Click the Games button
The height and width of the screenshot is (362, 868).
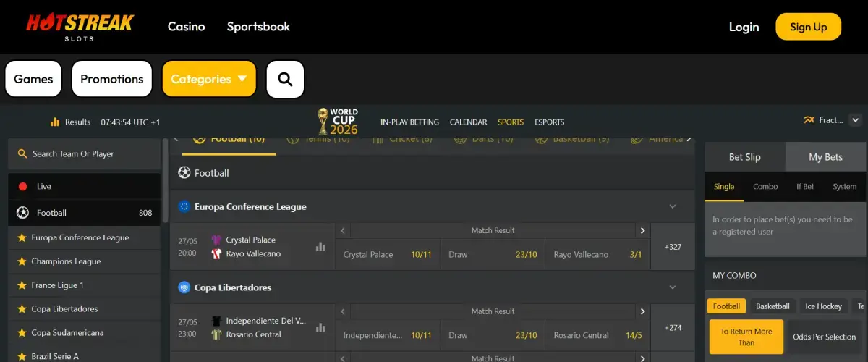[x=33, y=79]
